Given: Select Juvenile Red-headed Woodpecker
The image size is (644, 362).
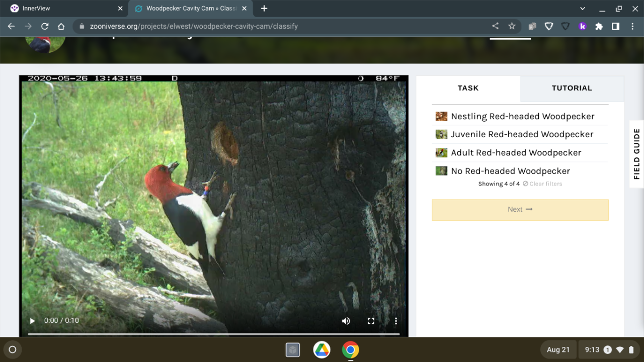Looking at the screenshot, I should (x=520, y=134).
